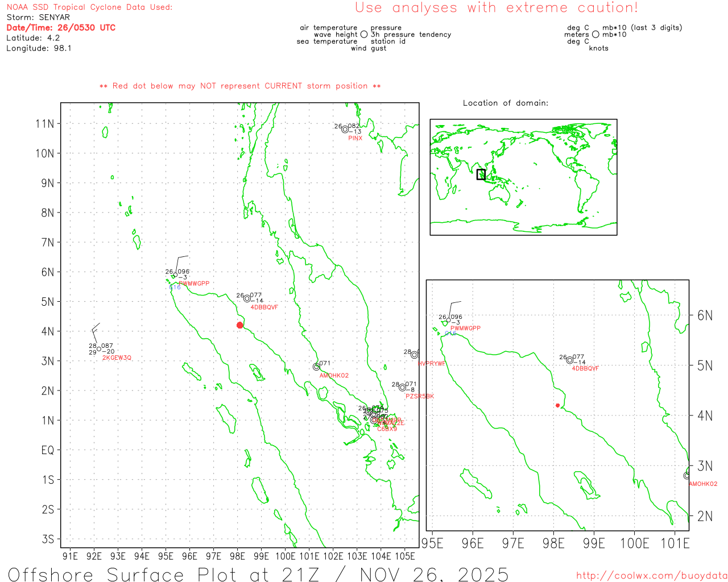728x582 pixels.
Task: Click the Storm: SENYAR text
Action: pyautogui.click(x=38, y=18)
